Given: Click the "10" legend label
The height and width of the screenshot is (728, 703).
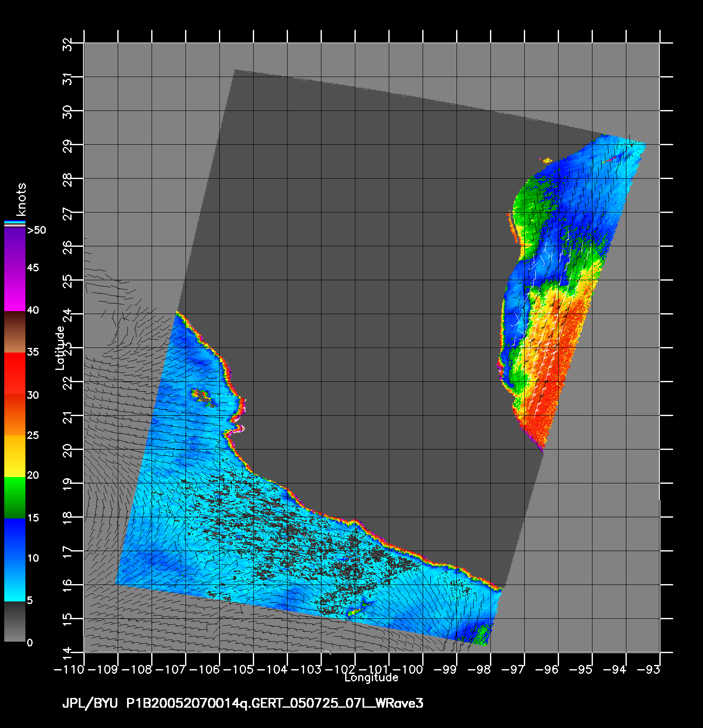Looking at the screenshot, I should 33,558.
